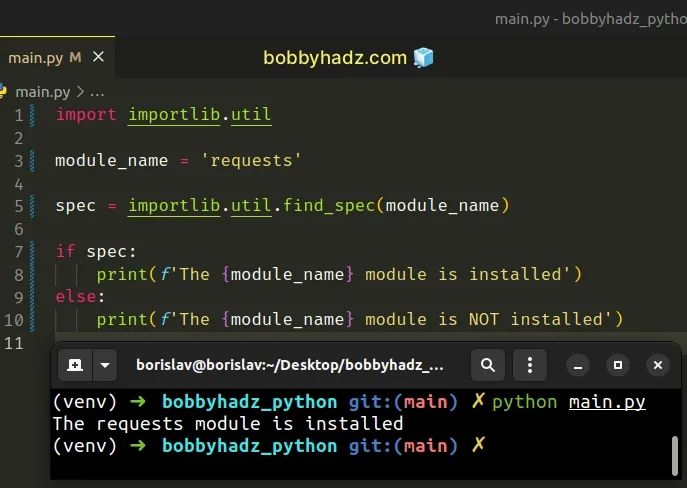
Task: Click the terminal search icon
Action: click(488, 365)
